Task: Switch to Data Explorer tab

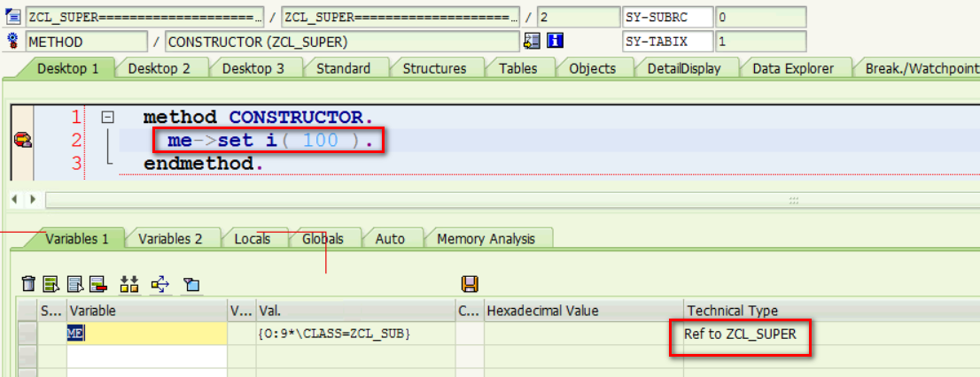Action: (792, 69)
